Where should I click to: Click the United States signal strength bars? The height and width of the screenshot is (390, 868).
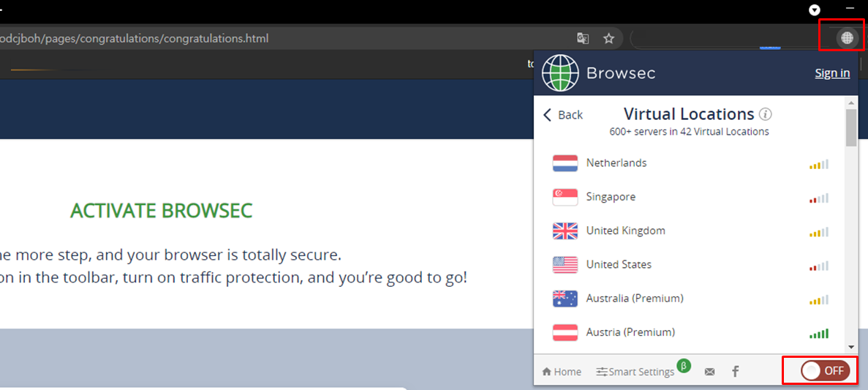coord(819,266)
